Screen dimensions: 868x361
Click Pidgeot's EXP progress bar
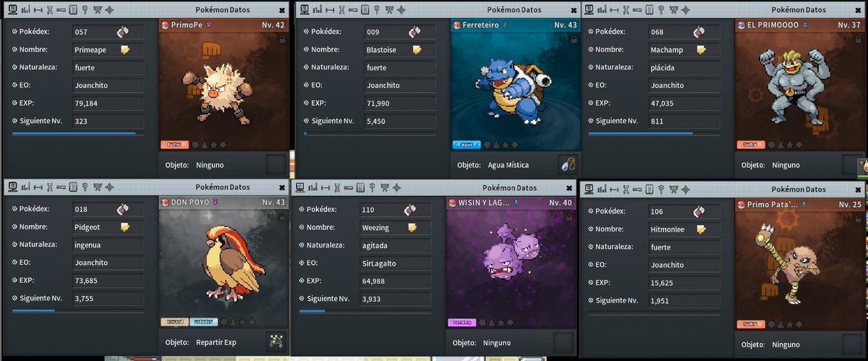(78, 311)
